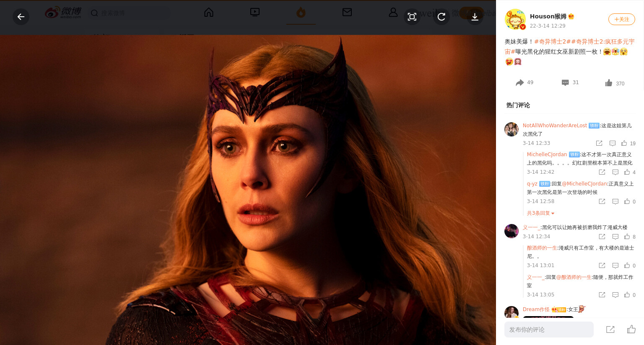Toggle fullscreen image view
This screenshot has width=644, height=345.
[412, 17]
